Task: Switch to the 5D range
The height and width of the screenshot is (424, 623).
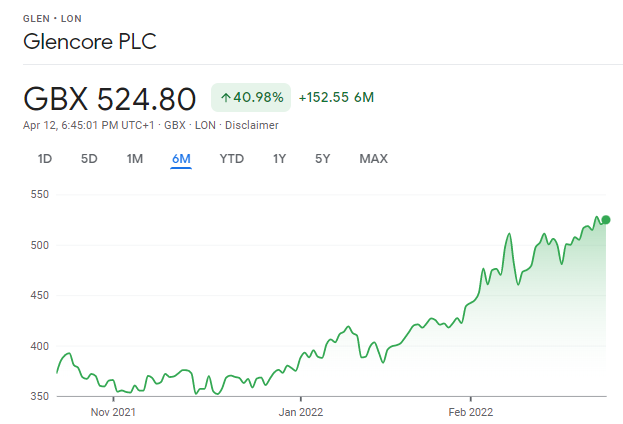Action: point(89,159)
